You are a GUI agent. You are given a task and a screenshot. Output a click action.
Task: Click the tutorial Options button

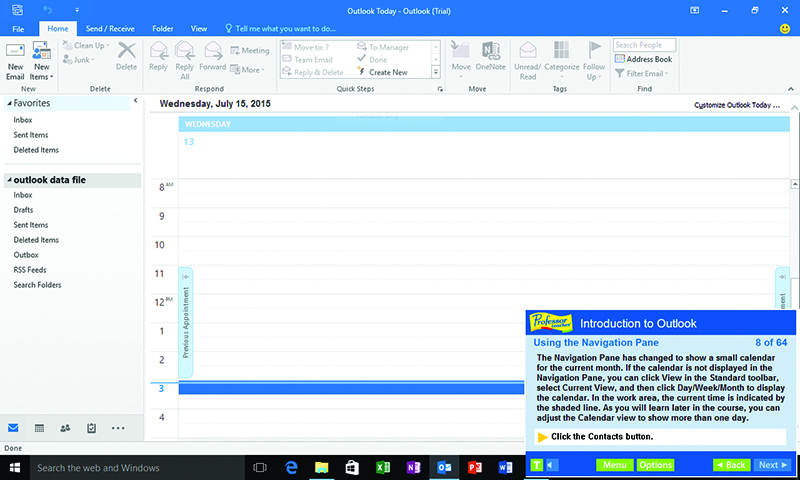point(656,465)
